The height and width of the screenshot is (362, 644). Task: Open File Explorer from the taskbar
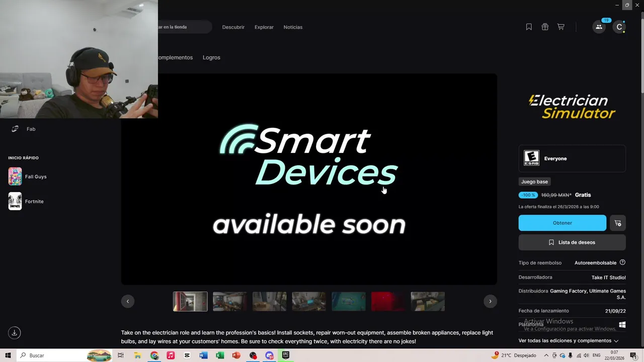(137, 355)
